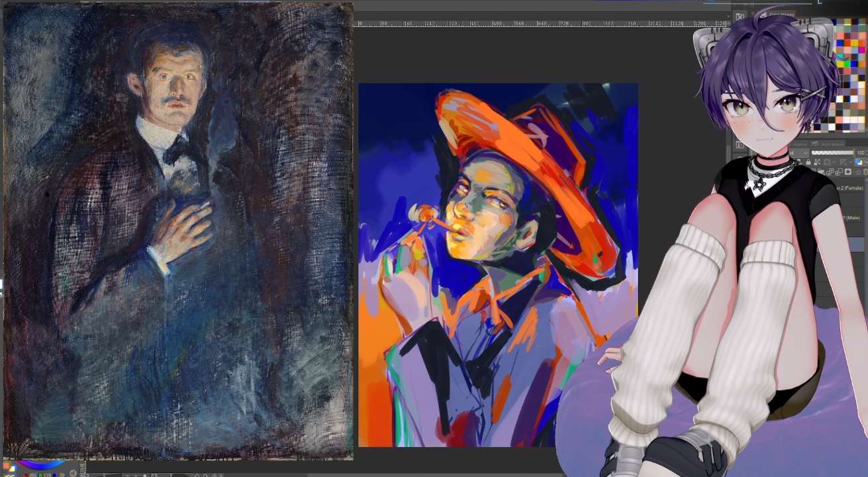Screen dimensions: 868x477
Task: Click the new layer folder icon
Action: (820, 172)
